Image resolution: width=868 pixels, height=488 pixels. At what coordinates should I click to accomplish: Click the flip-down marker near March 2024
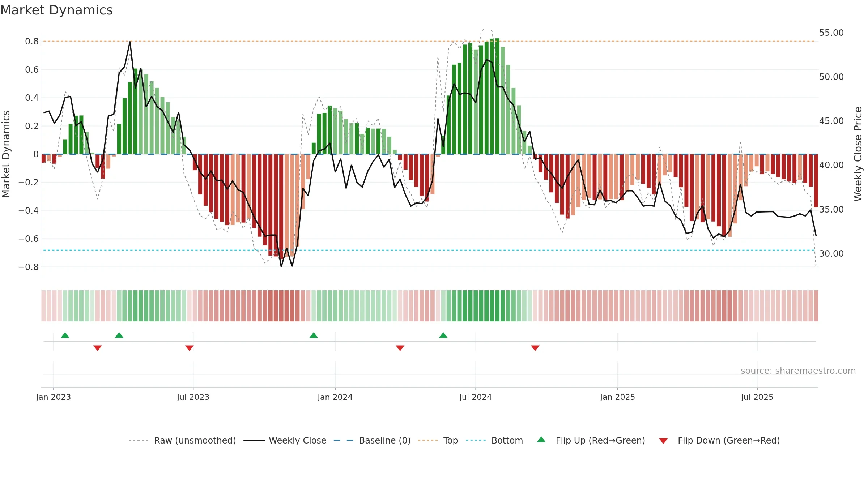coord(400,348)
